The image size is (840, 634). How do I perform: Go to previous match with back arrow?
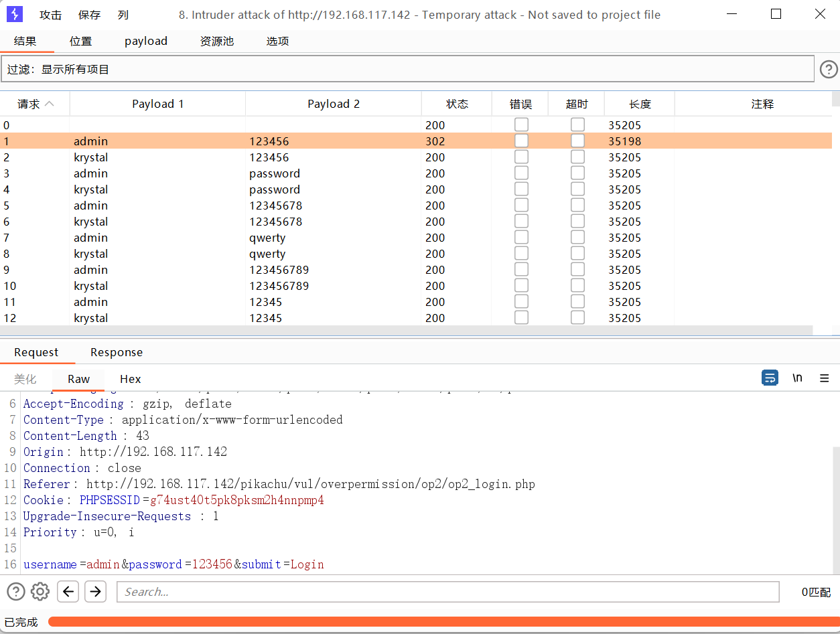tap(68, 592)
